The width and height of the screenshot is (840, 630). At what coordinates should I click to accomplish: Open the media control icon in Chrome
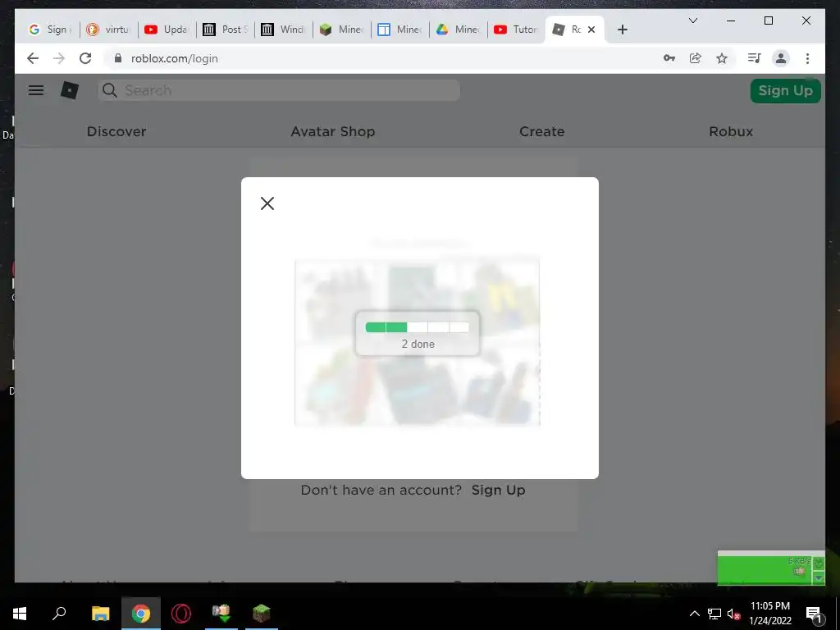click(755, 58)
